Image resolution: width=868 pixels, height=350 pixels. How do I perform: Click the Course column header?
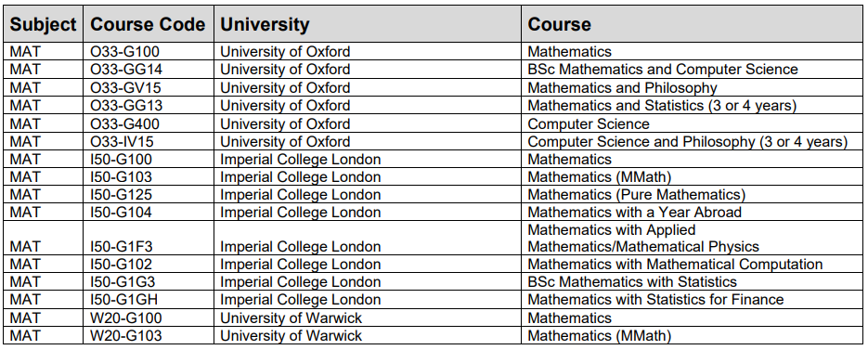[692, 24]
